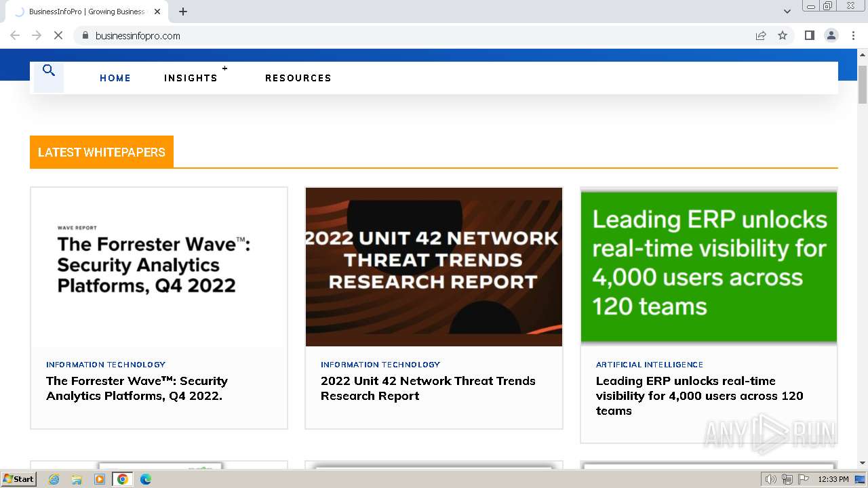Screen dimensions: 868x488
Task: Read Leading ERP unlocks real-time visibility article
Action: (700, 396)
